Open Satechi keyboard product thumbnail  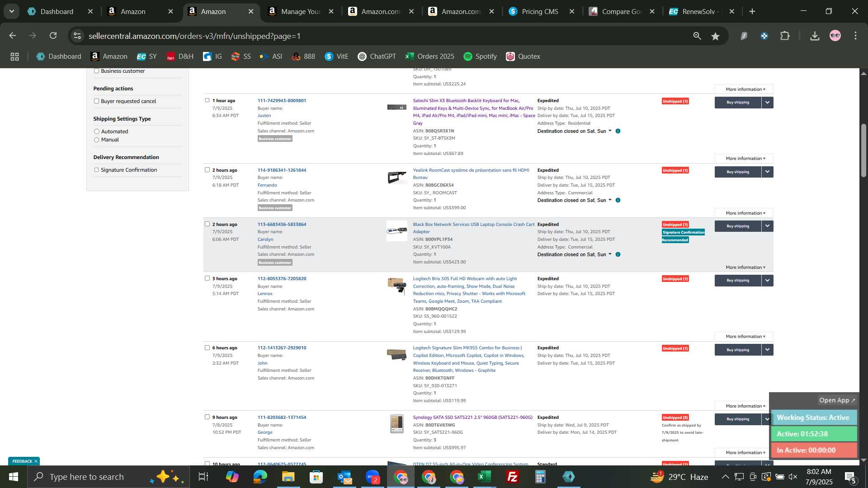coord(396,107)
